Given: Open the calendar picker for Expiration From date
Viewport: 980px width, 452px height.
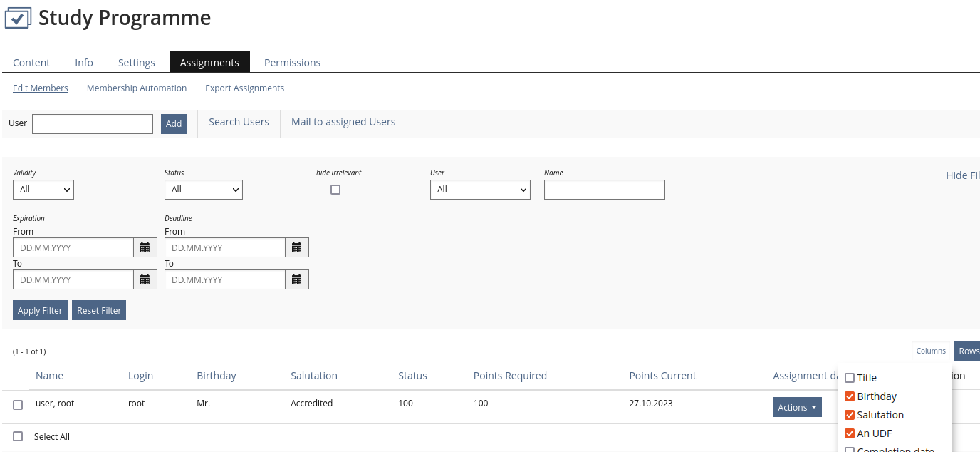Looking at the screenshot, I should 145,247.
